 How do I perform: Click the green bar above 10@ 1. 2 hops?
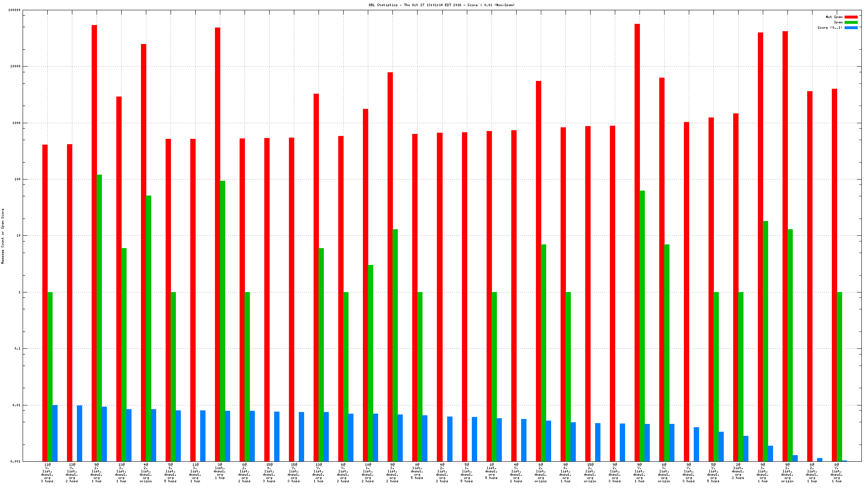click(371, 361)
